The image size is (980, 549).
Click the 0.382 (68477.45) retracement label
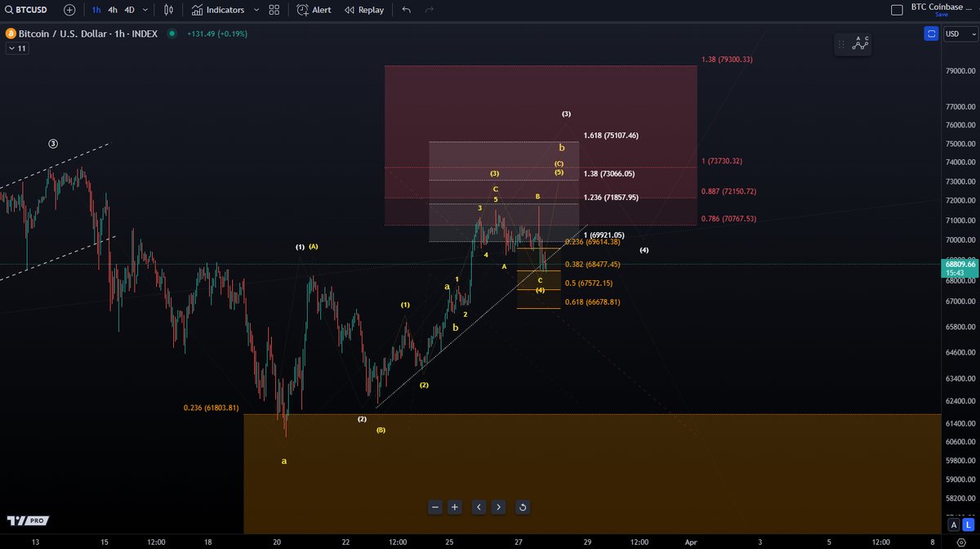(x=592, y=265)
